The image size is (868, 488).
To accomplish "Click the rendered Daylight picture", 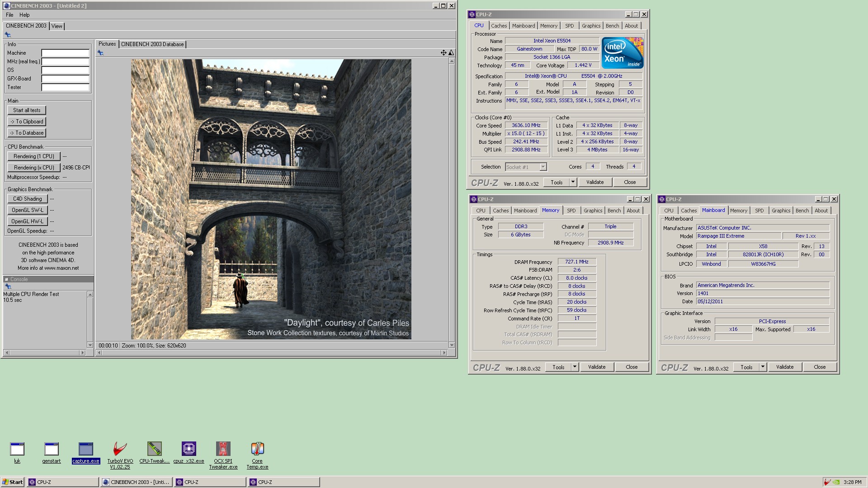I will pos(271,199).
